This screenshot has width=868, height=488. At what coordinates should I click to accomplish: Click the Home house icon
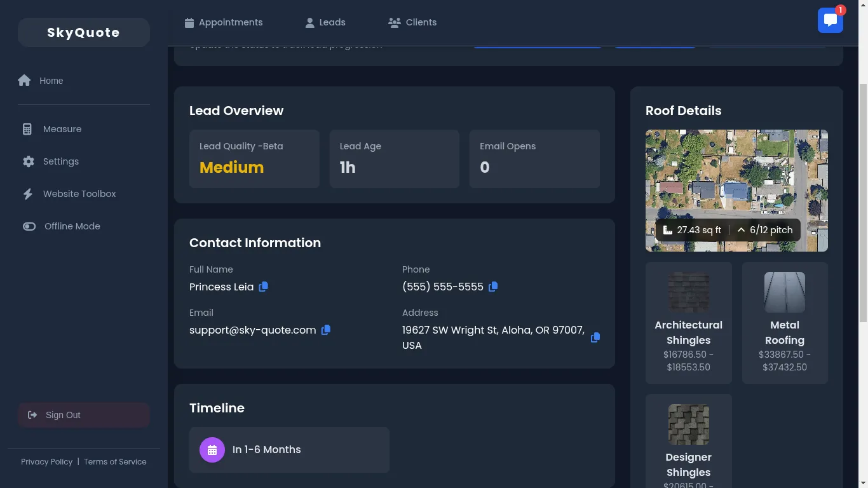tap(24, 80)
